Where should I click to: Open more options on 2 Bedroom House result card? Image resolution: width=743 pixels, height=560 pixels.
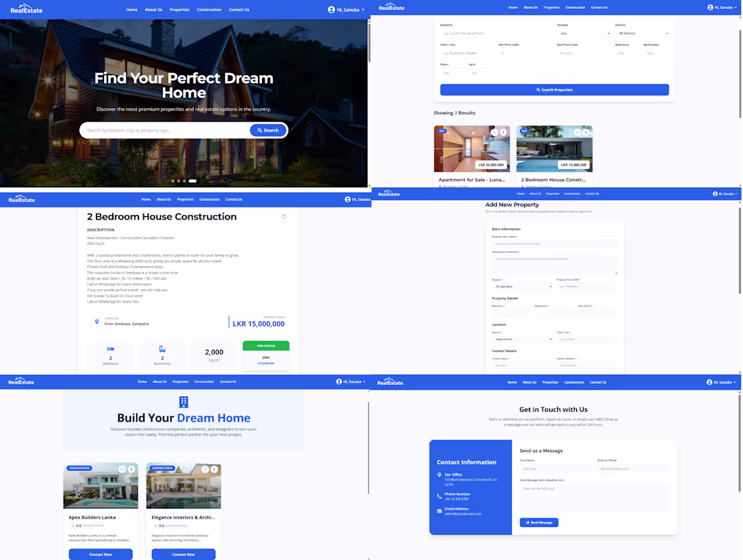(586, 132)
